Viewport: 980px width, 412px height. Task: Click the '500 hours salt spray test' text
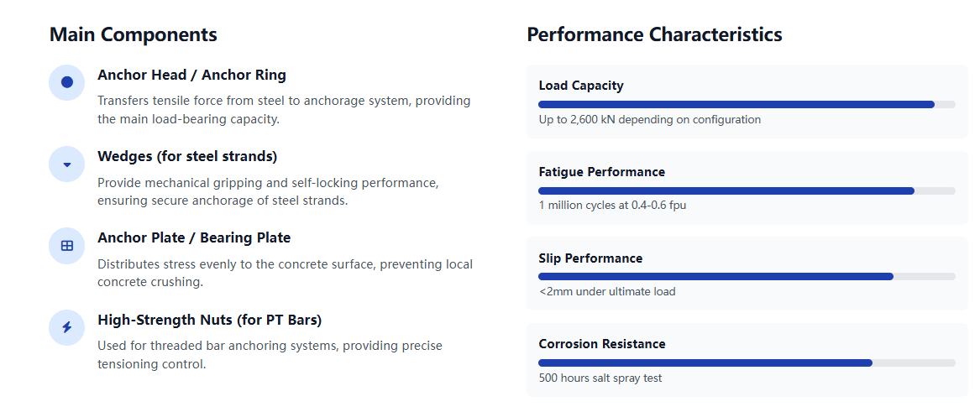coord(600,378)
